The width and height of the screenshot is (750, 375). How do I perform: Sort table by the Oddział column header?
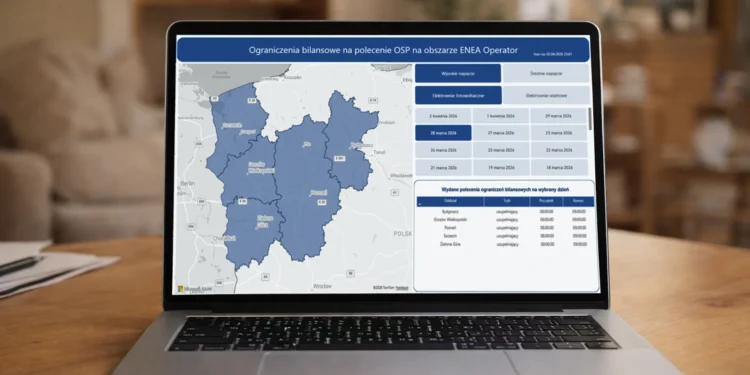(450, 201)
